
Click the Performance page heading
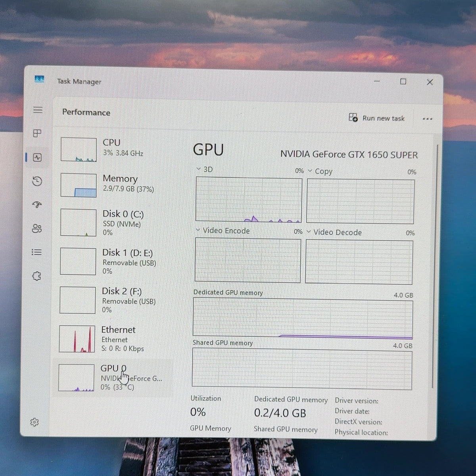tap(86, 112)
